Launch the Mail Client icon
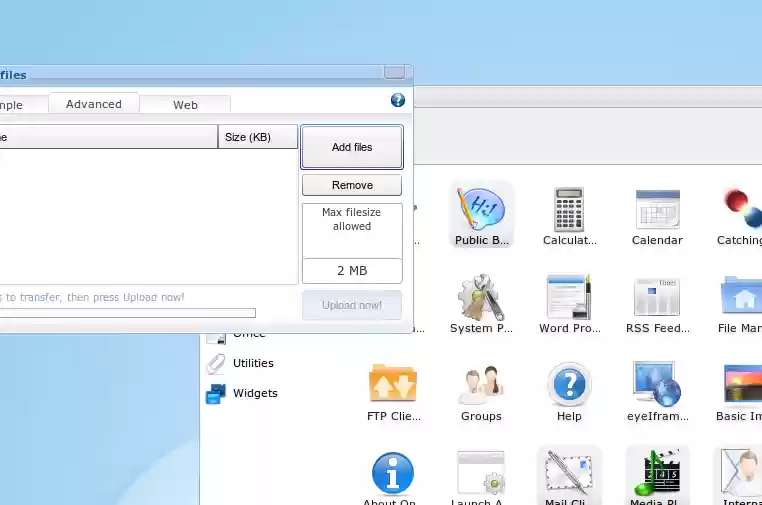 [569, 472]
